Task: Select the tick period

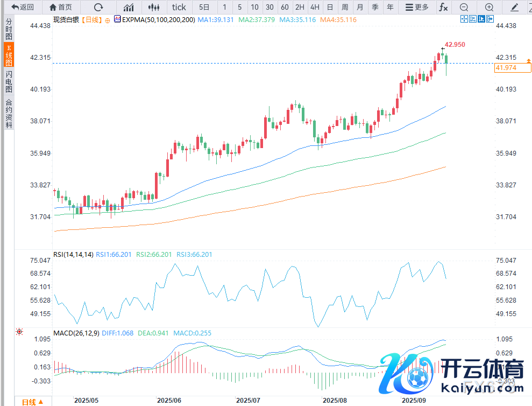Action: (x=179, y=7)
